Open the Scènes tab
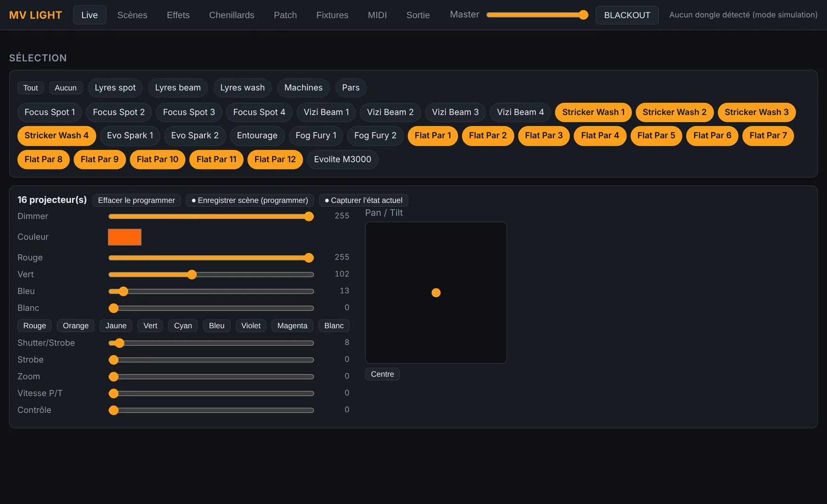Viewport: 827px width, 504px height. click(x=132, y=15)
